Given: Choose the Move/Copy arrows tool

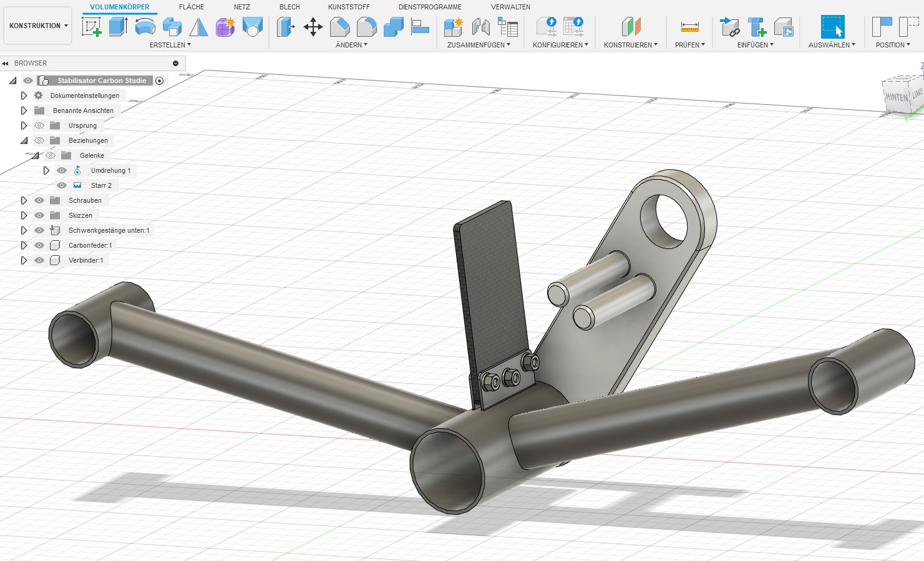Looking at the screenshot, I should (x=313, y=27).
